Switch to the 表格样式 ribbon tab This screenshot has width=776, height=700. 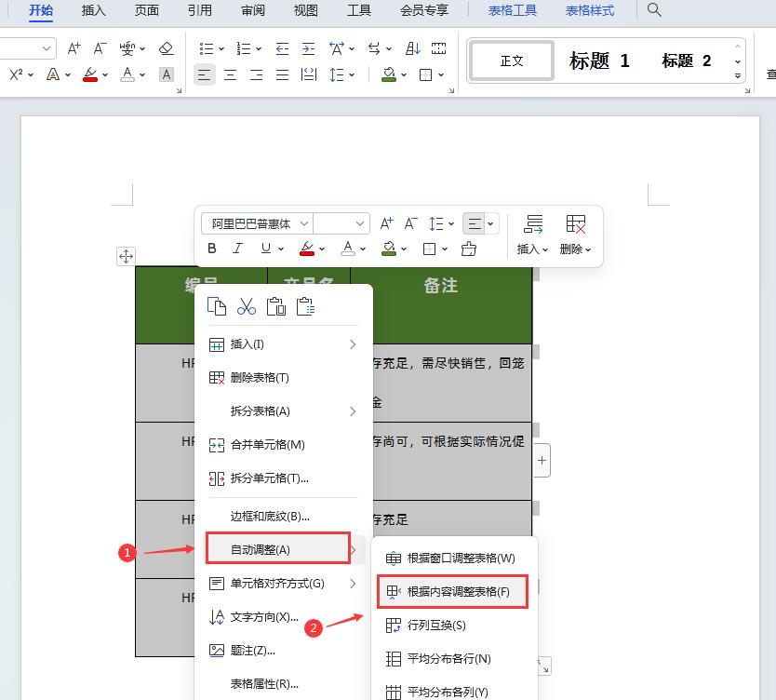click(589, 10)
